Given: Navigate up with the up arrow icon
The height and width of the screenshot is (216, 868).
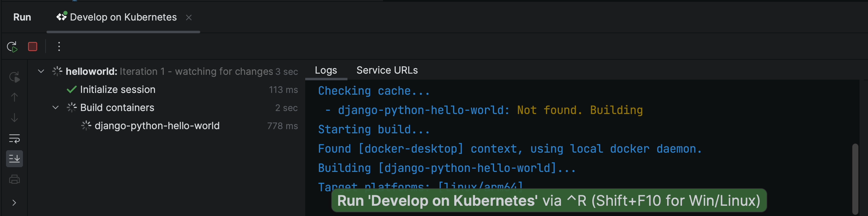Looking at the screenshot, I should tap(14, 97).
